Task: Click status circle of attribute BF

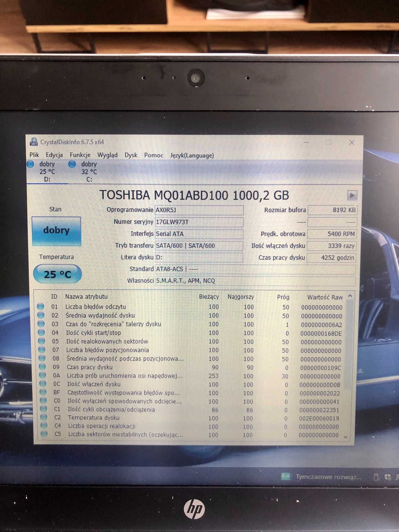Action: [x=43, y=392]
